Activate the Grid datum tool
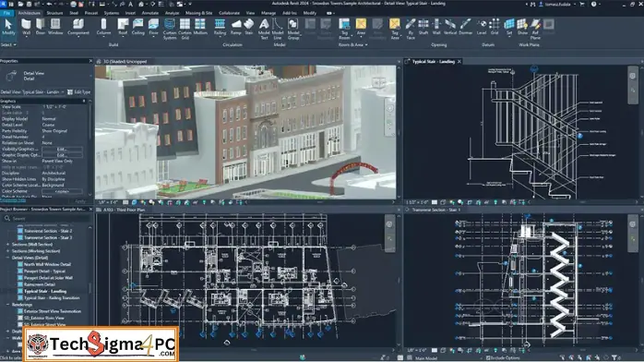This screenshot has height=362, width=644. coord(495,27)
